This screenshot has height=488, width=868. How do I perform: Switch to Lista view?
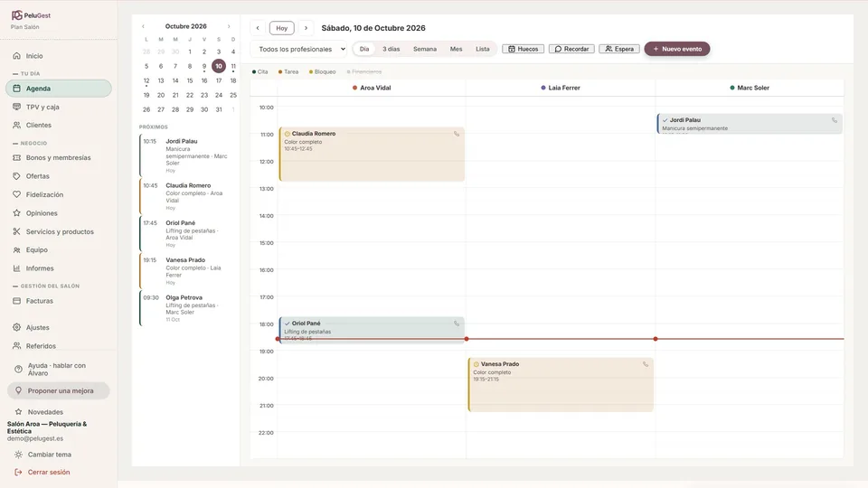[483, 49]
